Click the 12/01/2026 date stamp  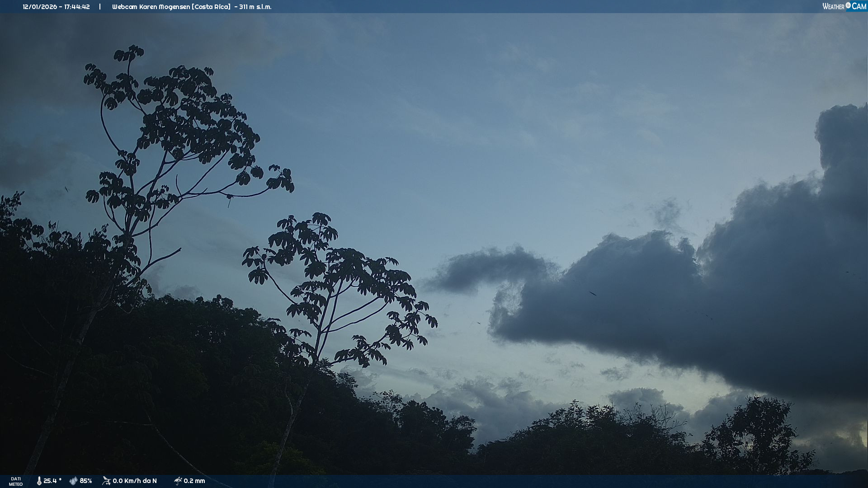40,7
